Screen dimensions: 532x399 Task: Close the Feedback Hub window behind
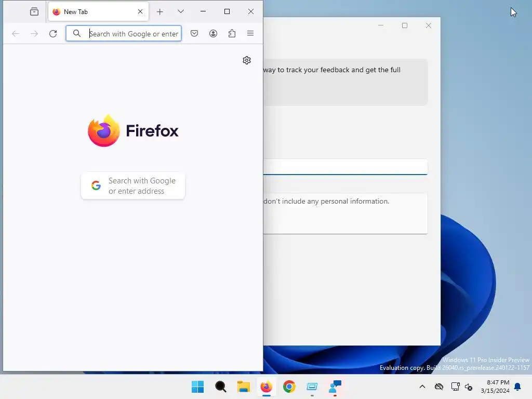click(429, 25)
